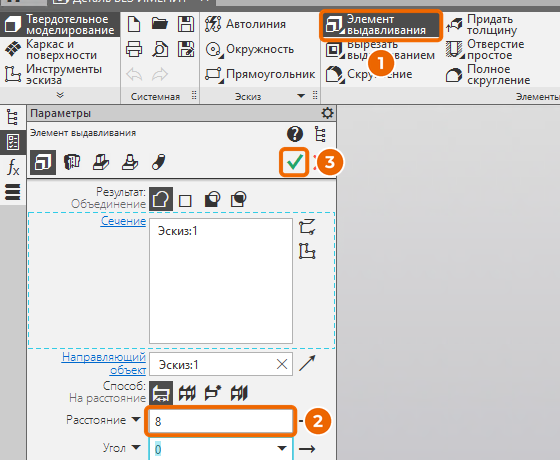Choose Объединение result option
This screenshot has height=460, width=560.
point(161,199)
